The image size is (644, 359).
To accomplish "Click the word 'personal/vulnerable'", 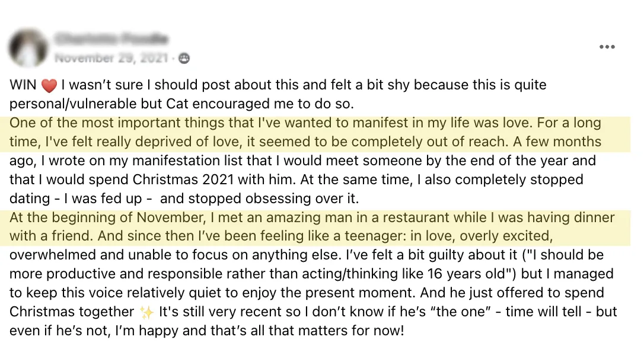I will pyautogui.click(x=73, y=104).
